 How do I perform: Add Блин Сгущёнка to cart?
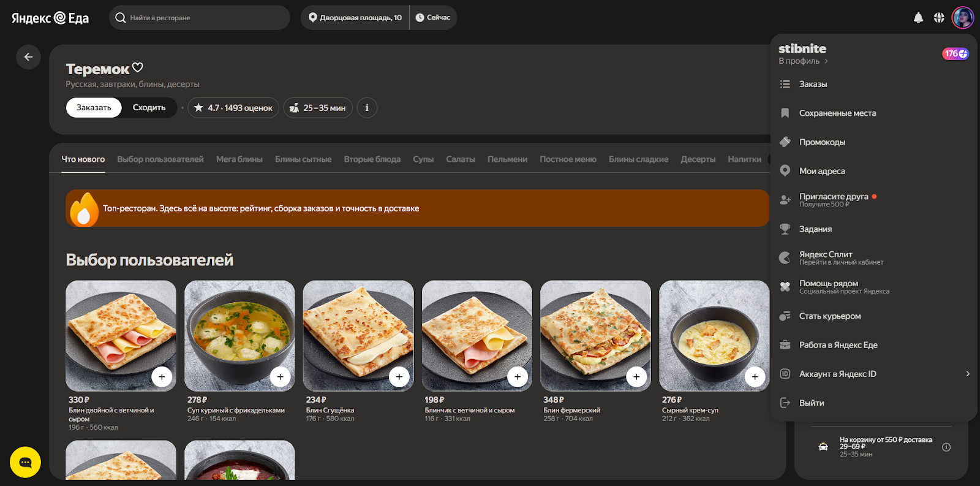[x=399, y=377]
